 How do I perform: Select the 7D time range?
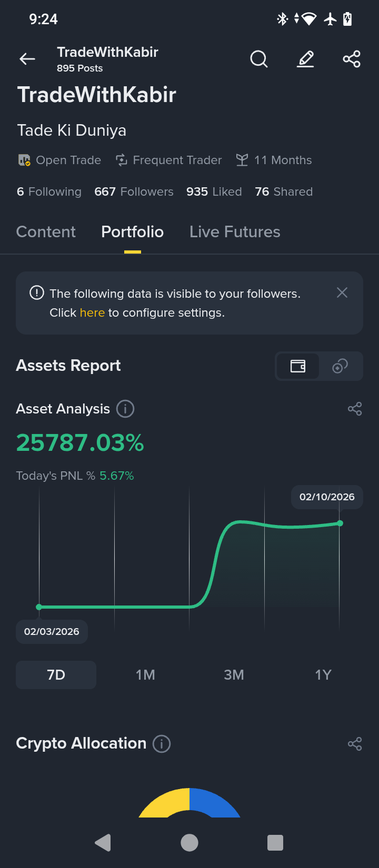point(56,675)
